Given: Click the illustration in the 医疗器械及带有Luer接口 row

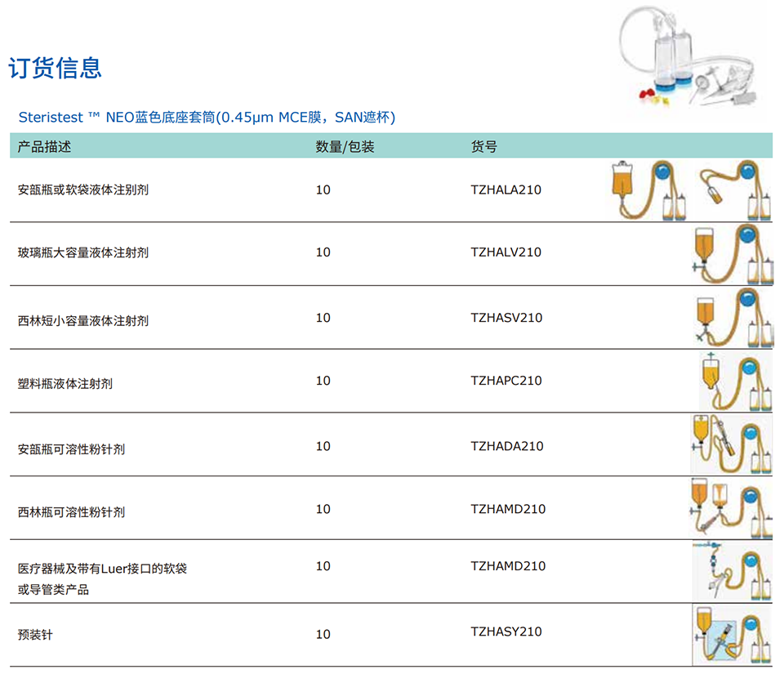Looking at the screenshot, I should [732, 571].
